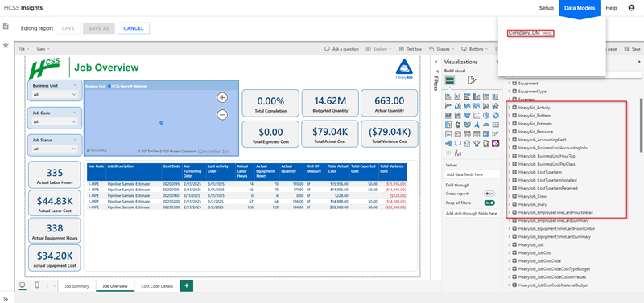
Task: Expand the HeavyJob_Crew table
Action: [510, 196]
